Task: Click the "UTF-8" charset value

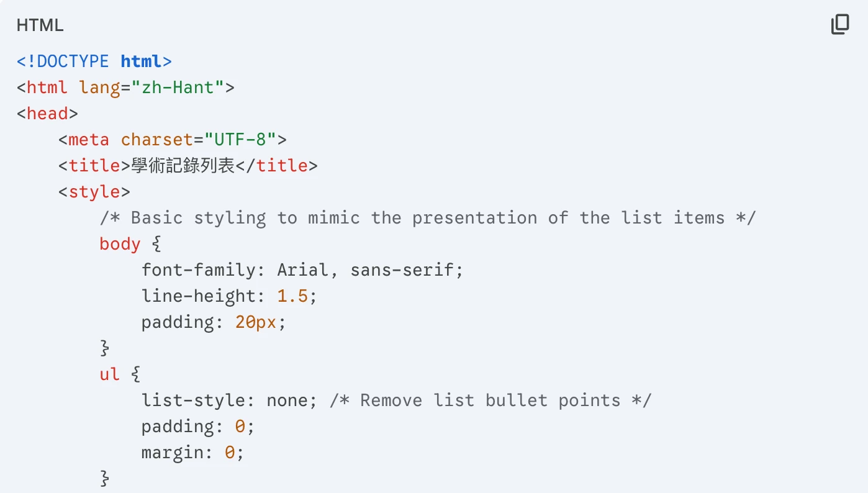Action: (x=245, y=140)
